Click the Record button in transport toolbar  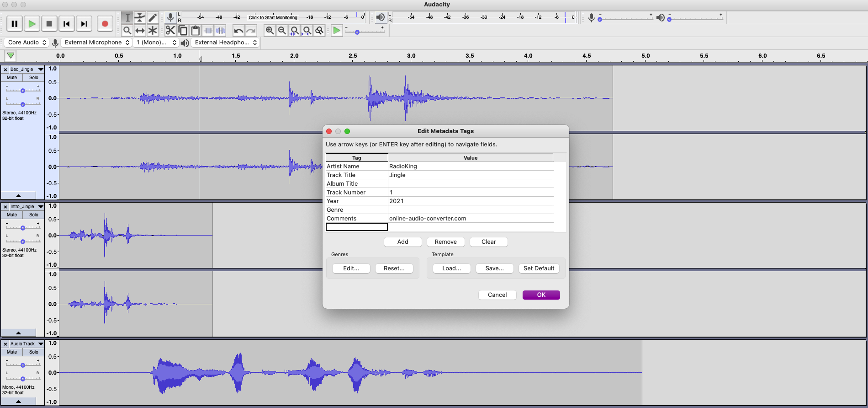coord(105,24)
